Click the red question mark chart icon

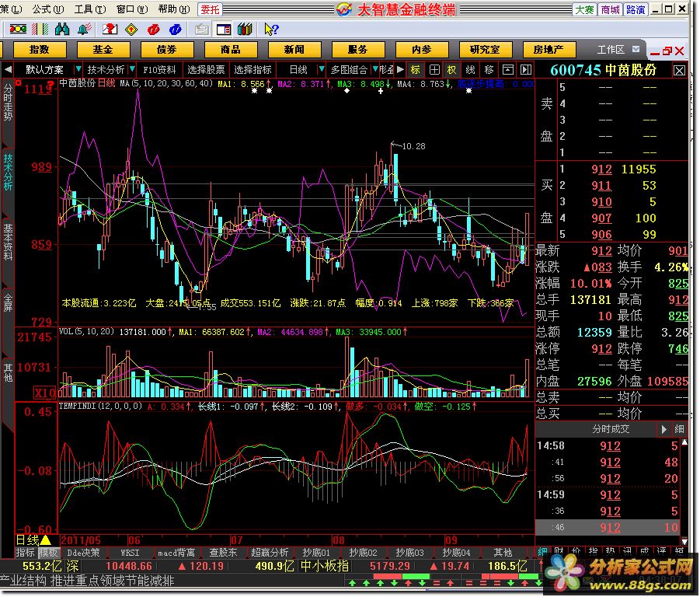110,30
